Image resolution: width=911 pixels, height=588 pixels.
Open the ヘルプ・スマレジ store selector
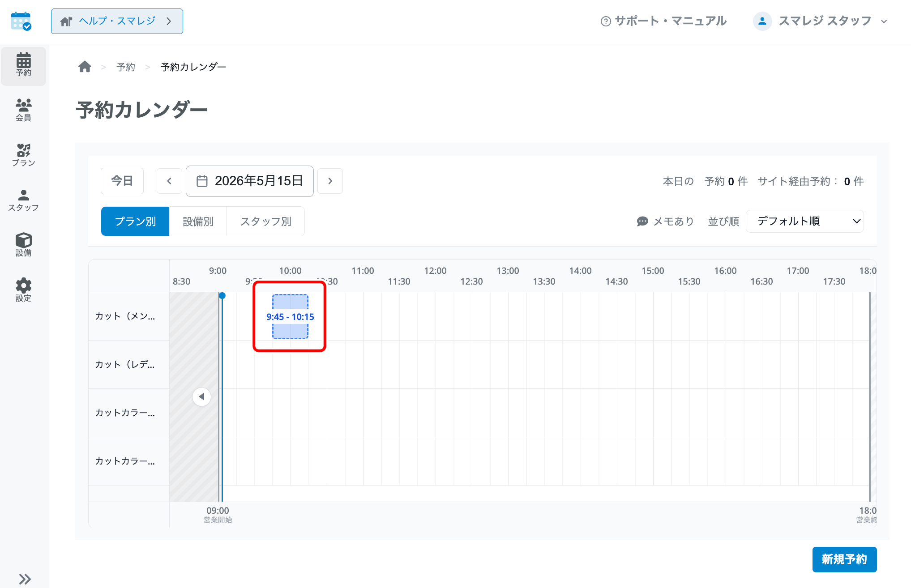(x=117, y=21)
